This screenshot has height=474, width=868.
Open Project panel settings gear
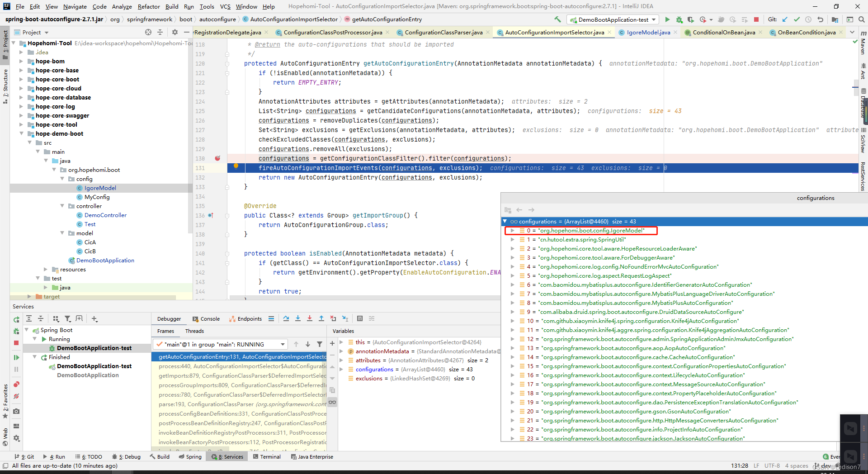(x=175, y=32)
